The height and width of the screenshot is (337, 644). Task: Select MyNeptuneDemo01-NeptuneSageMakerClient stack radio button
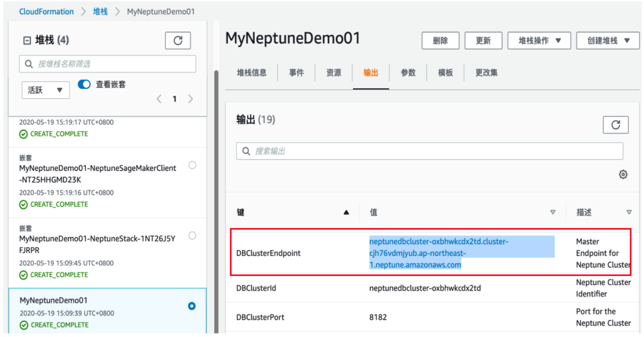(192, 165)
